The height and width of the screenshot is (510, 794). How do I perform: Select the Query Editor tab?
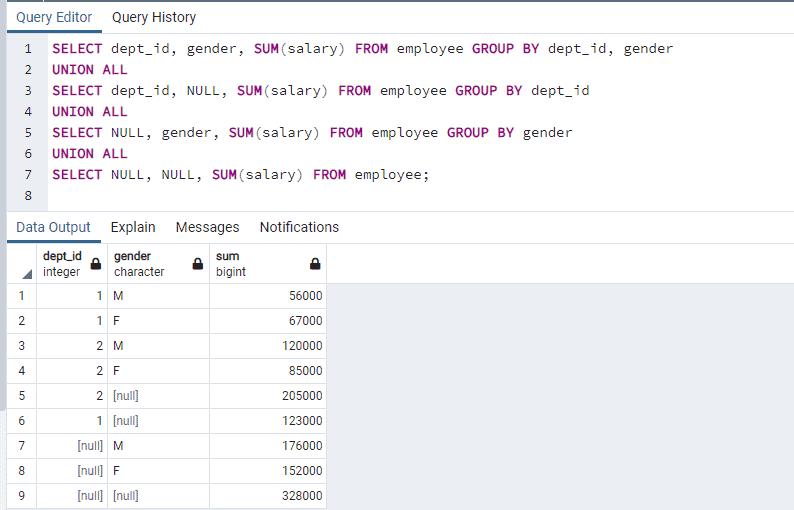54,17
